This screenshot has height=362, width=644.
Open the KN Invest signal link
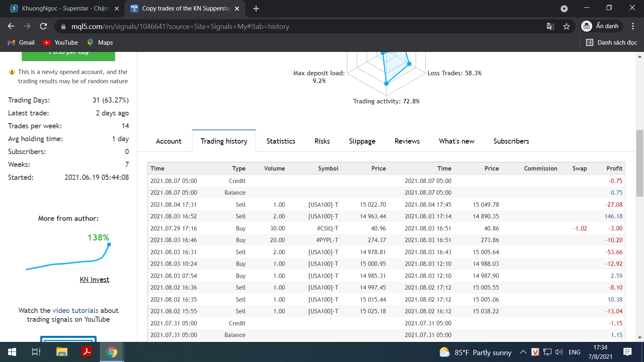[94, 280]
